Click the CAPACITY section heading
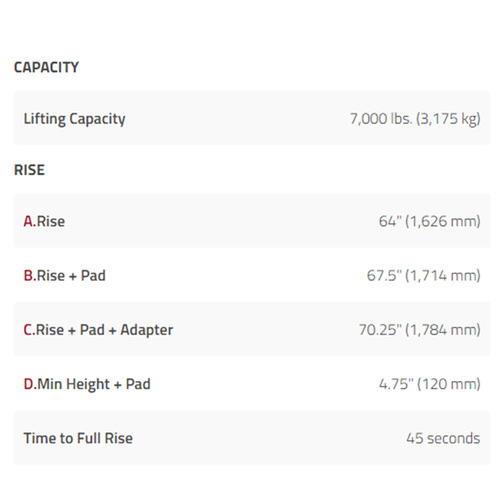Viewport: 500px width, 500px height. (46, 67)
